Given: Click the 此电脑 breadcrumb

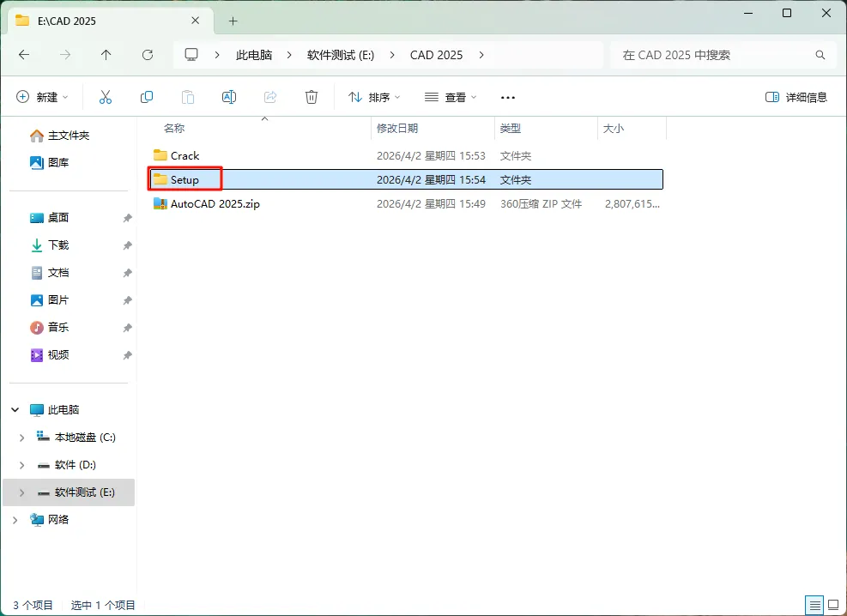Looking at the screenshot, I should 254,55.
